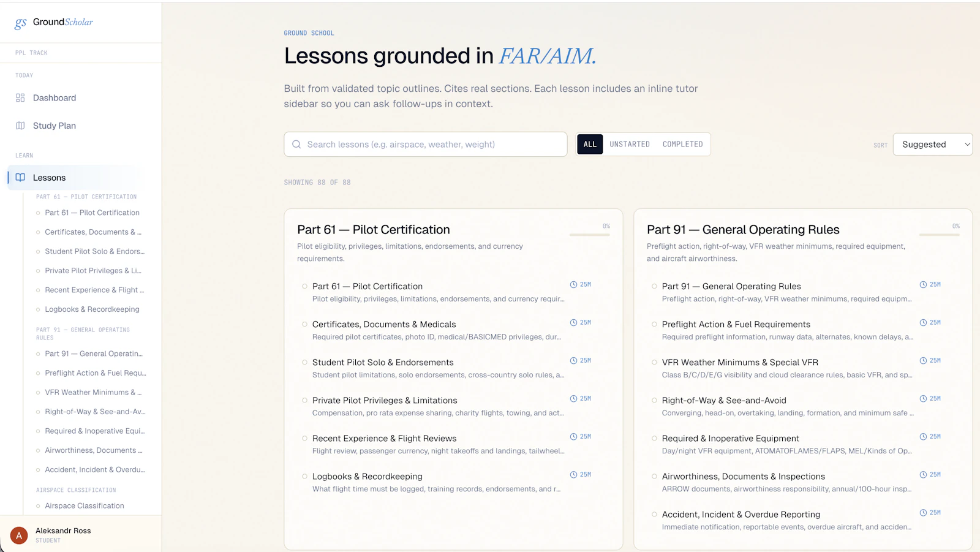Click status circle for Required & Inoperative Equipment row

click(654, 438)
